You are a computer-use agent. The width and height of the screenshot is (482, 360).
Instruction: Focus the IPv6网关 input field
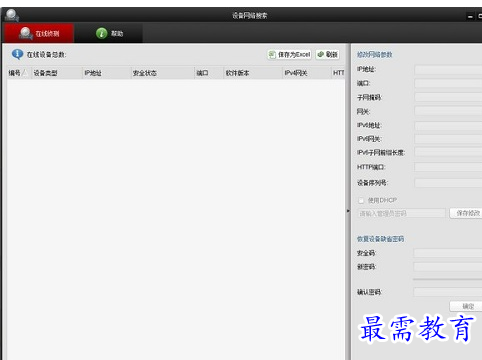click(448, 139)
